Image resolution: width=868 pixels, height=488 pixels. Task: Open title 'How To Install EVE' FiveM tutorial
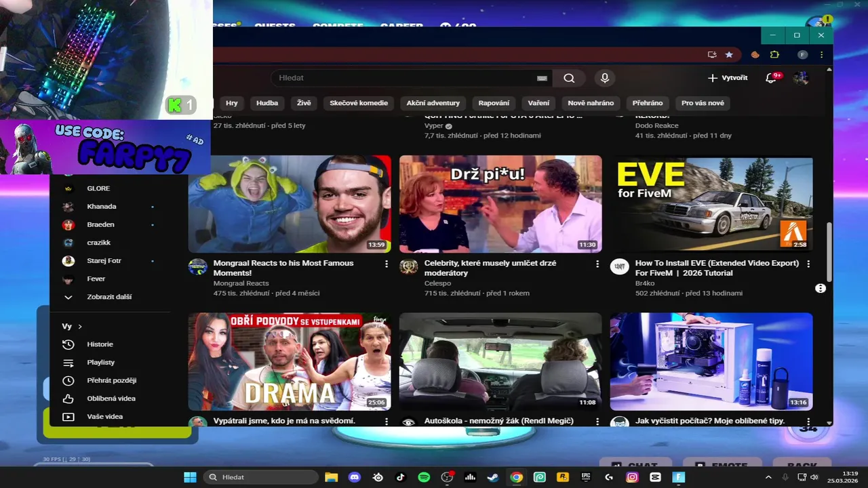(x=717, y=268)
